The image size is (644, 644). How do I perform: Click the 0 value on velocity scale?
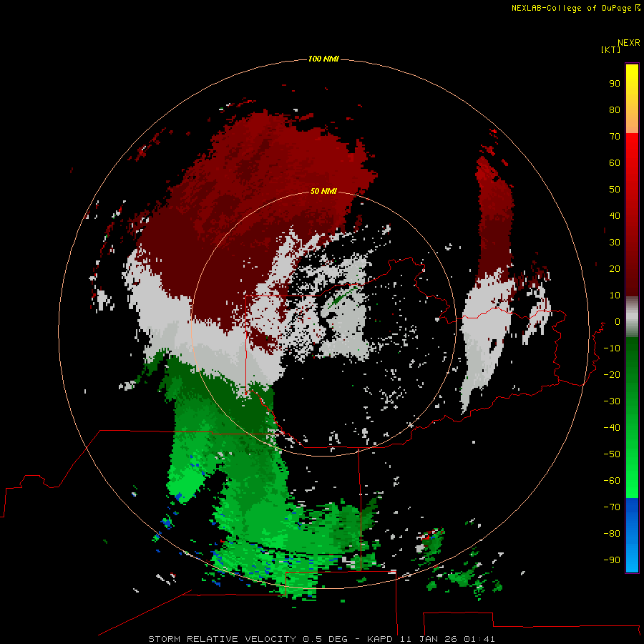[618, 321]
